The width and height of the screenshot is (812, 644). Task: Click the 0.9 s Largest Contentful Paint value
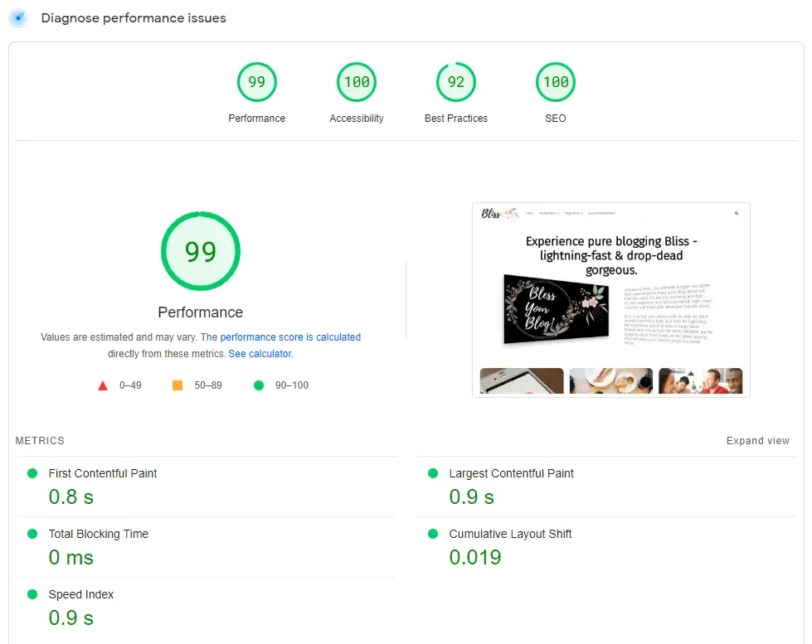(x=471, y=497)
